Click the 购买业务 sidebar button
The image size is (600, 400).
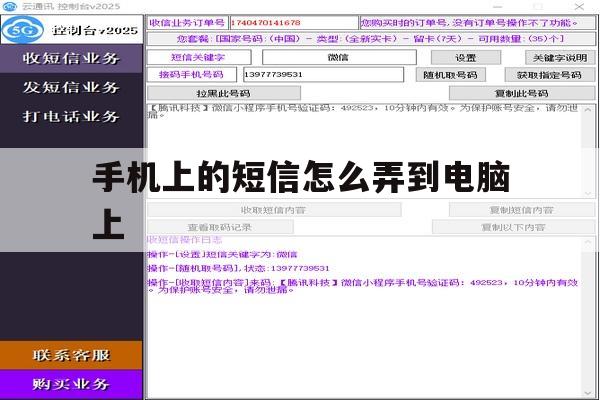pos(71,384)
